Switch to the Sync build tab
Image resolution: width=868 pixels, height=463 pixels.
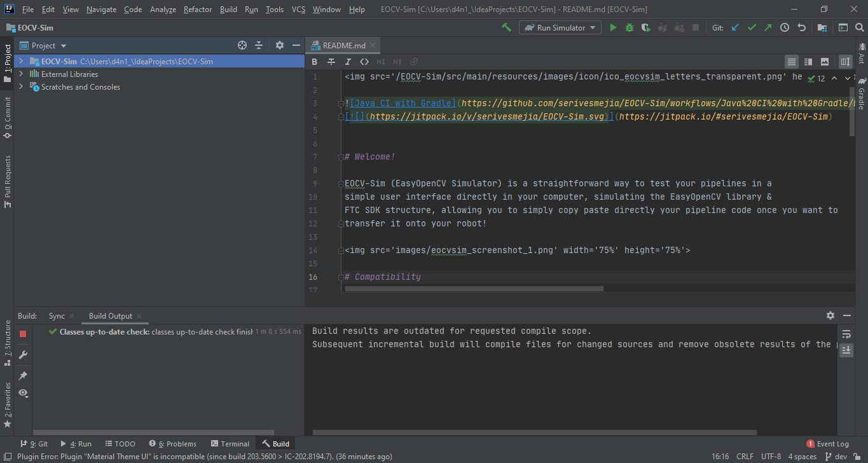pos(57,316)
